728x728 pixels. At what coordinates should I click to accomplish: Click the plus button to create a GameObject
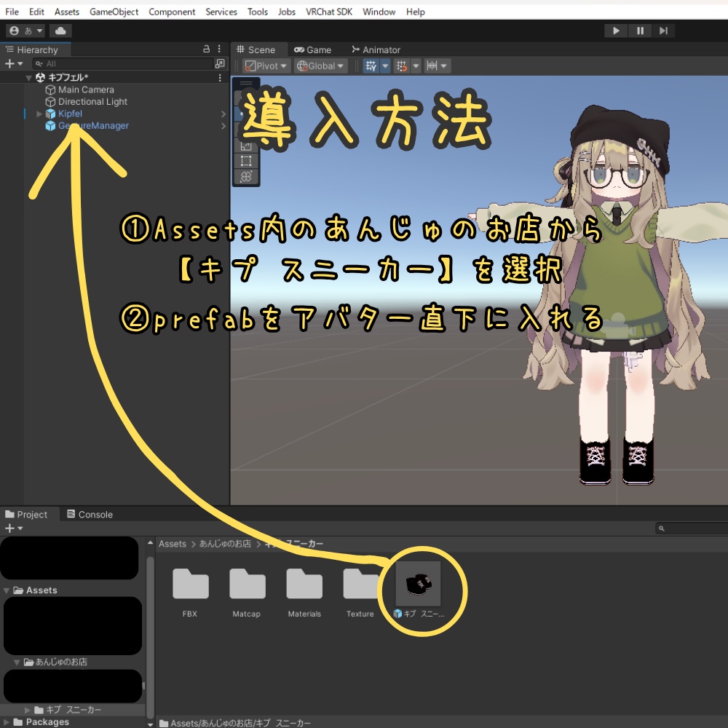click(9, 63)
